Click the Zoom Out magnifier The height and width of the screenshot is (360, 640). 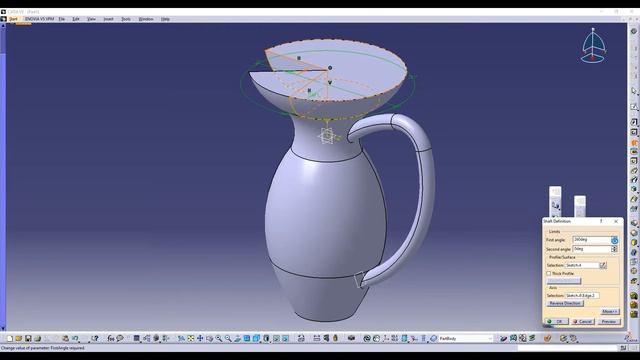coord(228,338)
